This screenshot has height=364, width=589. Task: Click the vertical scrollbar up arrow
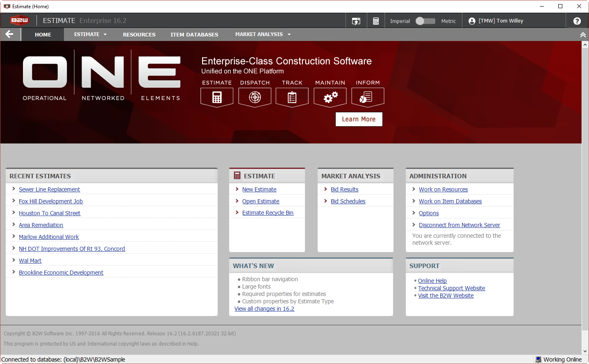(x=585, y=45)
